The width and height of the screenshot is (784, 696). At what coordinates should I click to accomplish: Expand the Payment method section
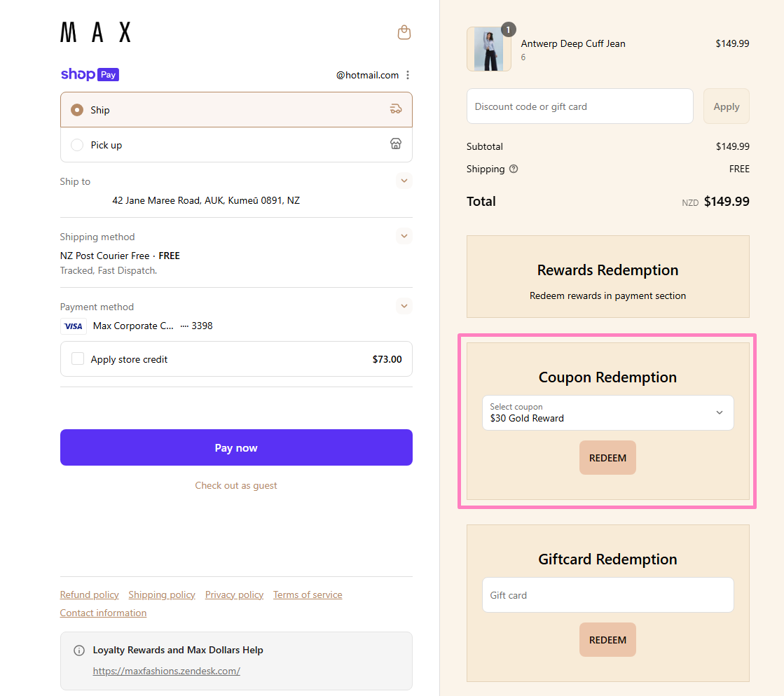coord(404,306)
